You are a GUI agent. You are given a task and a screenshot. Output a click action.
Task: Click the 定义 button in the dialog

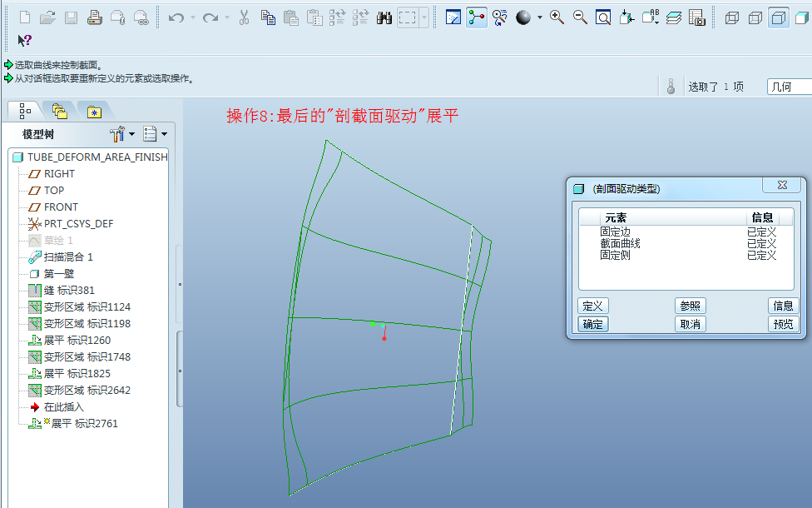point(592,306)
